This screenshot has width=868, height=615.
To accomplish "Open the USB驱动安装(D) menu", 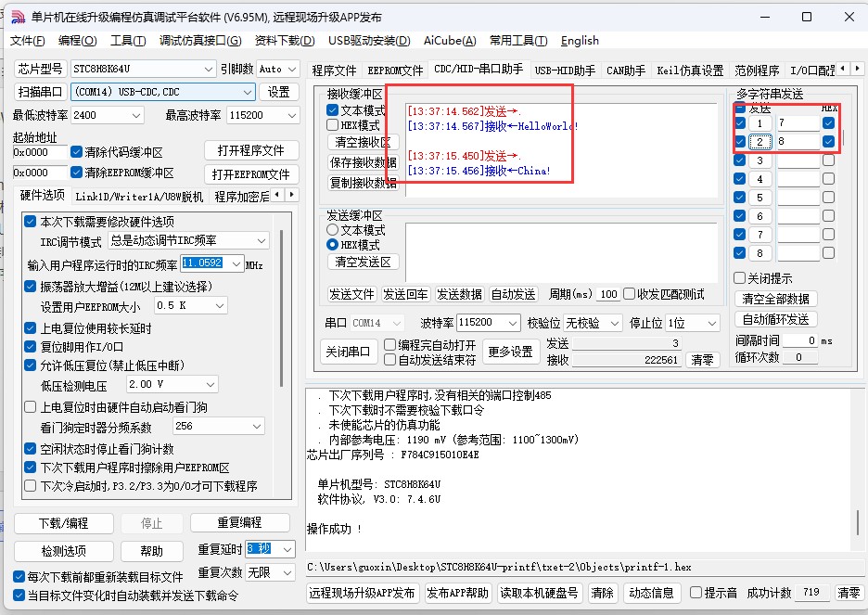I will pos(369,41).
